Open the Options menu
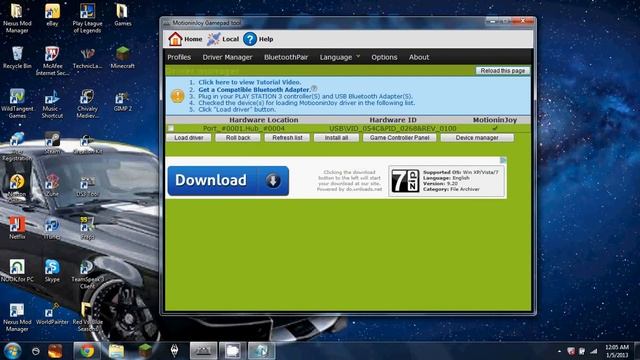Image resolution: width=640 pixels, height=360 pixels. tap(384, 57)
